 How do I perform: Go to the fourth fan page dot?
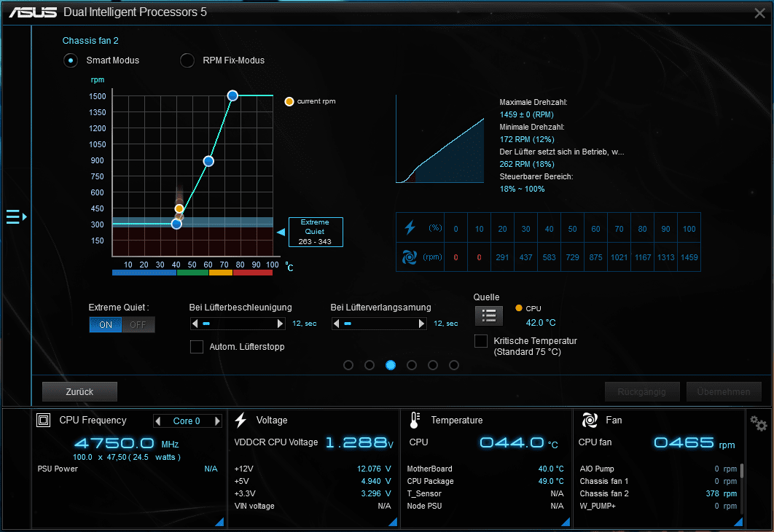412,365
